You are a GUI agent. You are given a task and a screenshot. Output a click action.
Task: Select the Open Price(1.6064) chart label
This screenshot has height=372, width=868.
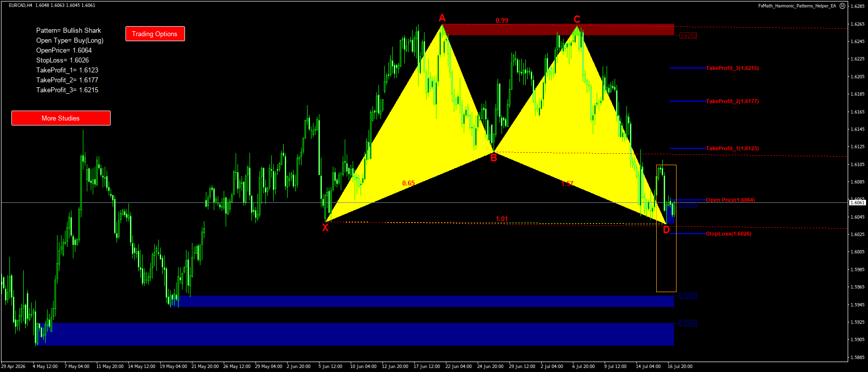(x=730, y=200)
